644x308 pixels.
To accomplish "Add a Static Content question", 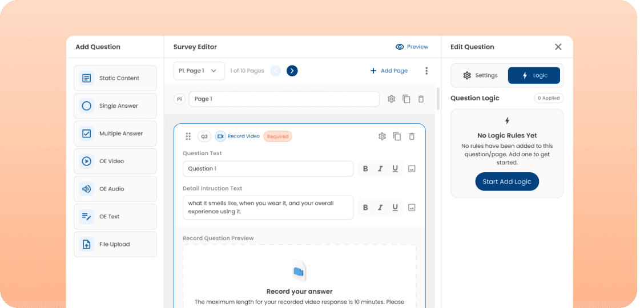I will 115,78.
